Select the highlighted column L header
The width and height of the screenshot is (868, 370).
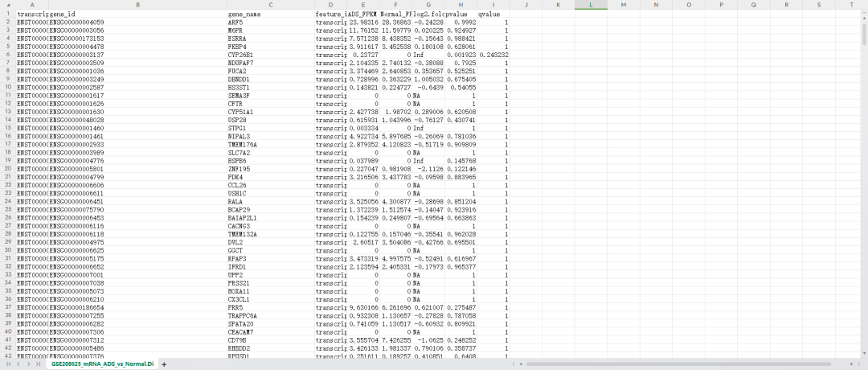pyautogui.click(x=592, y=5)
